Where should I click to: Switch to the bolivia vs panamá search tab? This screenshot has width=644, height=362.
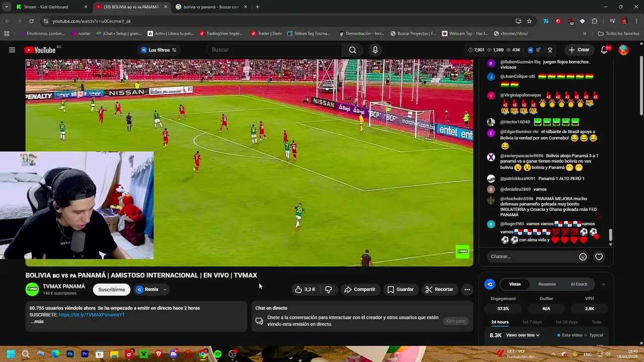tap(211, 7)
